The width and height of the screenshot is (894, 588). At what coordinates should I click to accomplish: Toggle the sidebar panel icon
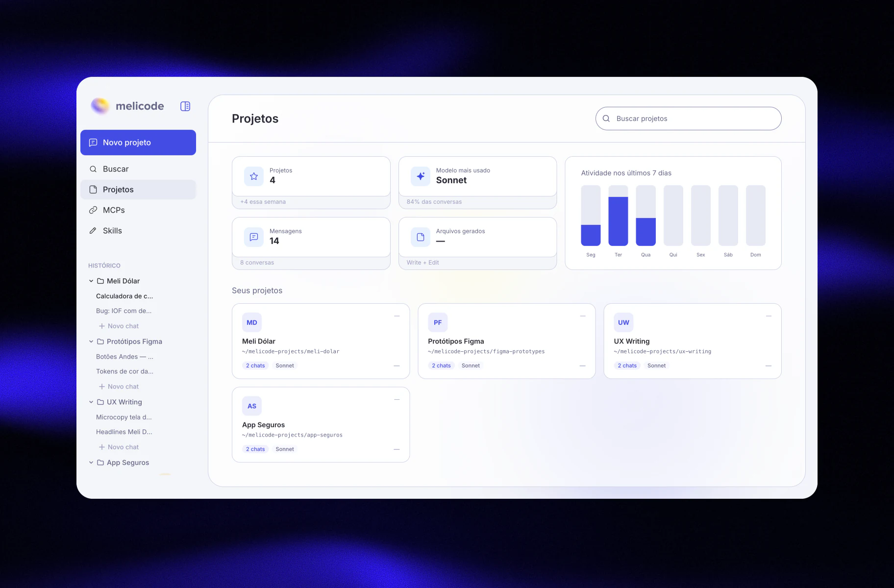click(x=185, y=106)
